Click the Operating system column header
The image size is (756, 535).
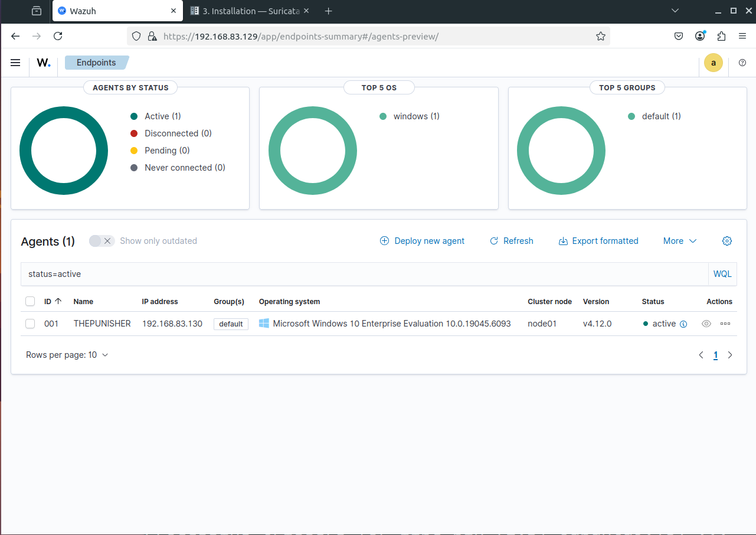coord(289,301)
